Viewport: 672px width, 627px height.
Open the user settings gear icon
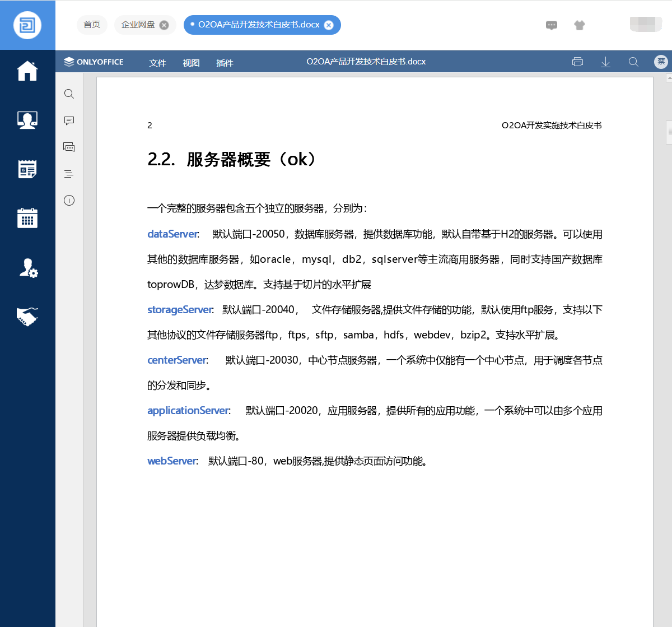[28, 268]
